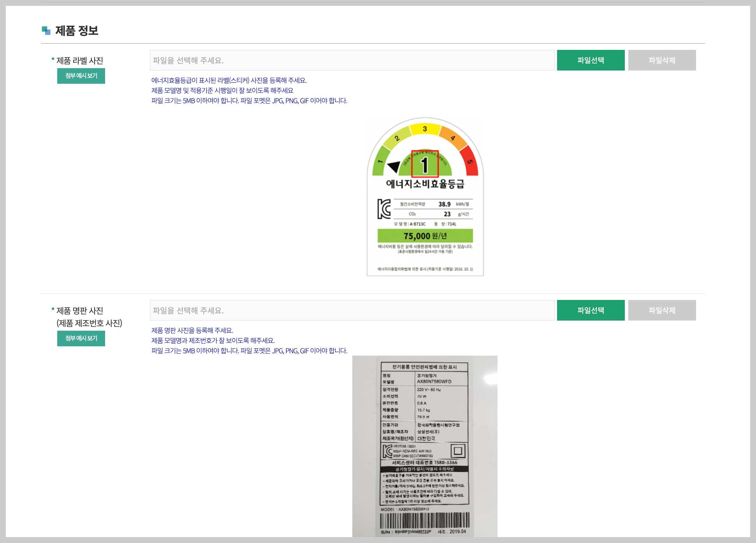Viewport: 756px width, 543px height.
Task: Click the barcode on the nameplate photo
Action: coord(425,520)
